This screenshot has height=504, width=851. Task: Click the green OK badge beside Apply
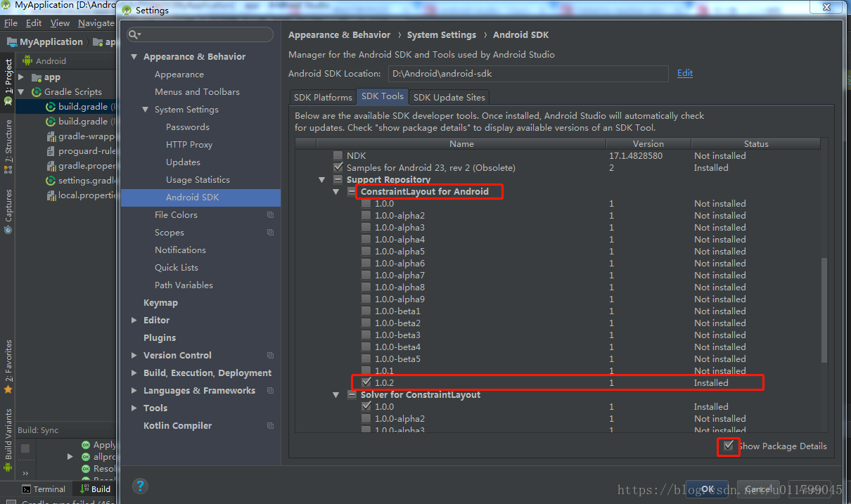point(86,445)
